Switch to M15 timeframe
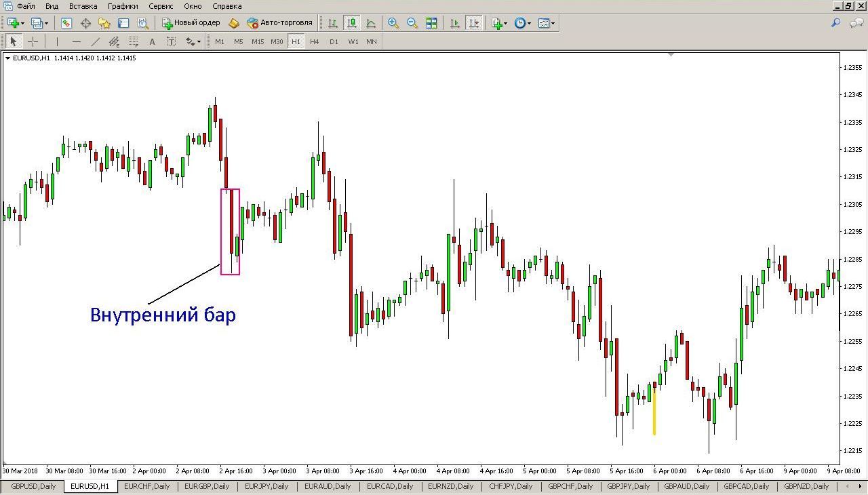This screenshot has height=495, width=868. (258, 41)
